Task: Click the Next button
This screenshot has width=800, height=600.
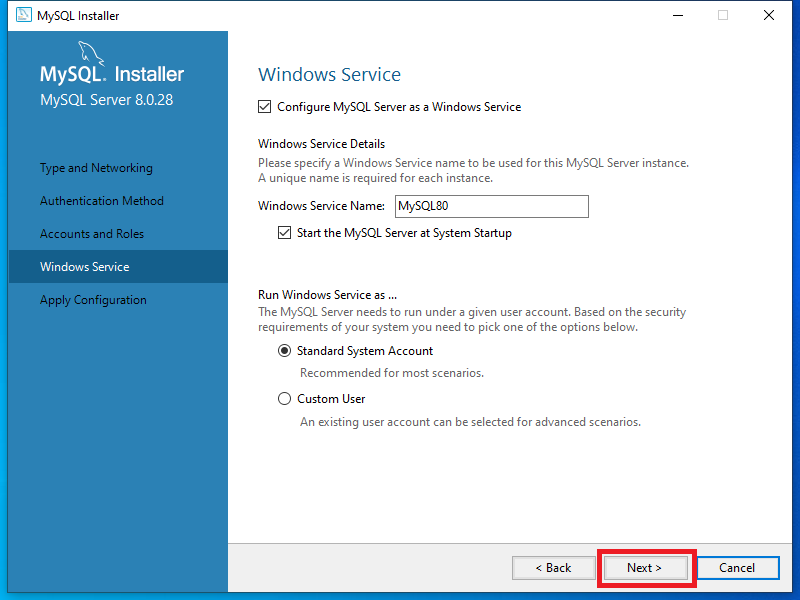Action: click(x=645, y=568)
